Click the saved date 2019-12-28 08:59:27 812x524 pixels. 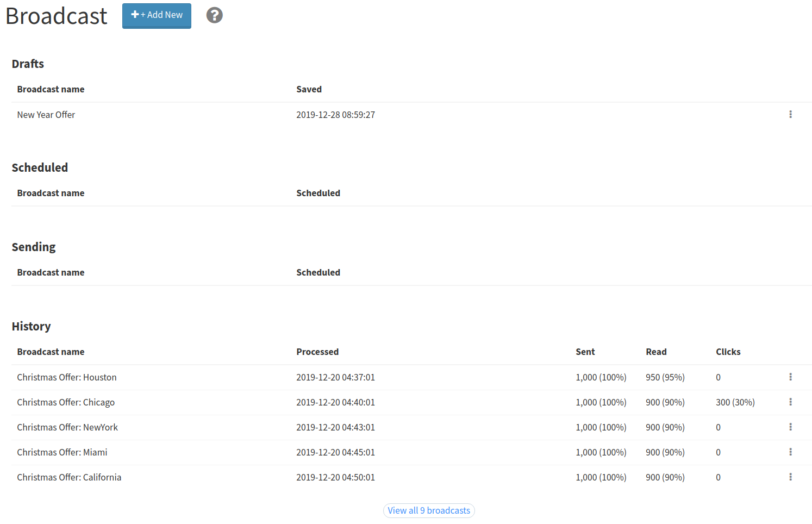(335, 115)
